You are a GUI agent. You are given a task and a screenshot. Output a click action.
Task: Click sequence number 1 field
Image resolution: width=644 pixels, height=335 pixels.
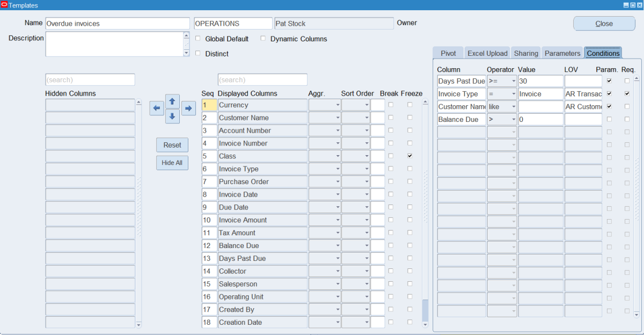click(x=209, y=105)
